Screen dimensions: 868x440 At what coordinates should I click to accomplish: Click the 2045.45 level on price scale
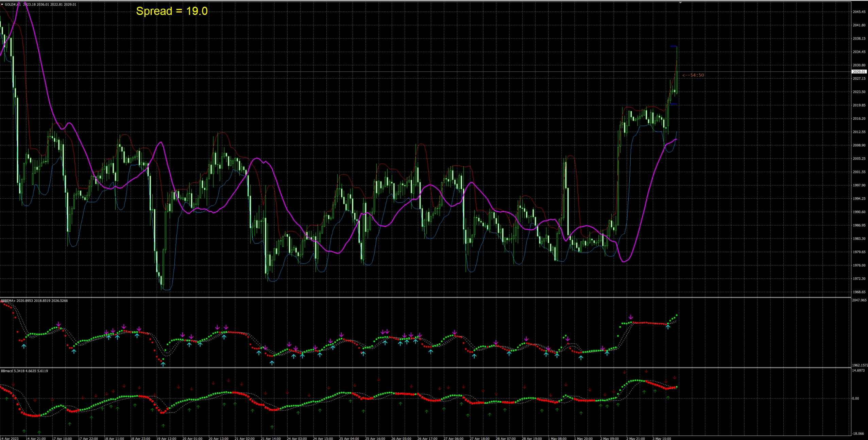(x=859, y=12)
